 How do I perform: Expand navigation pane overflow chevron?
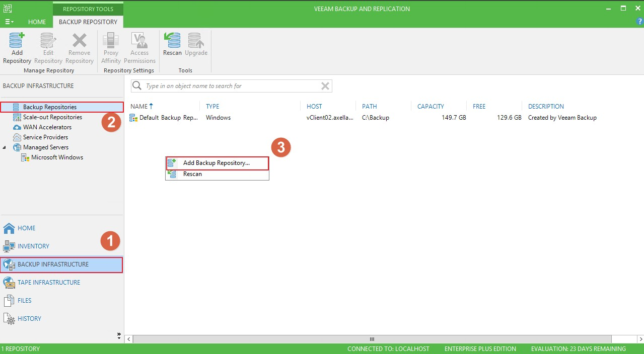[119, 334]
